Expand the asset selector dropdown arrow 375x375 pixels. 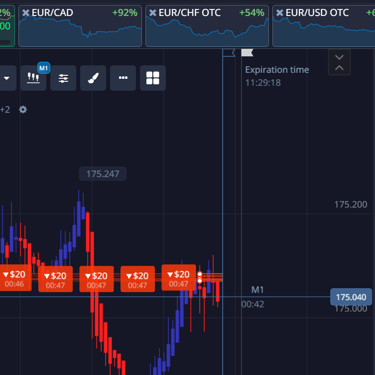[x=7, y=78]
